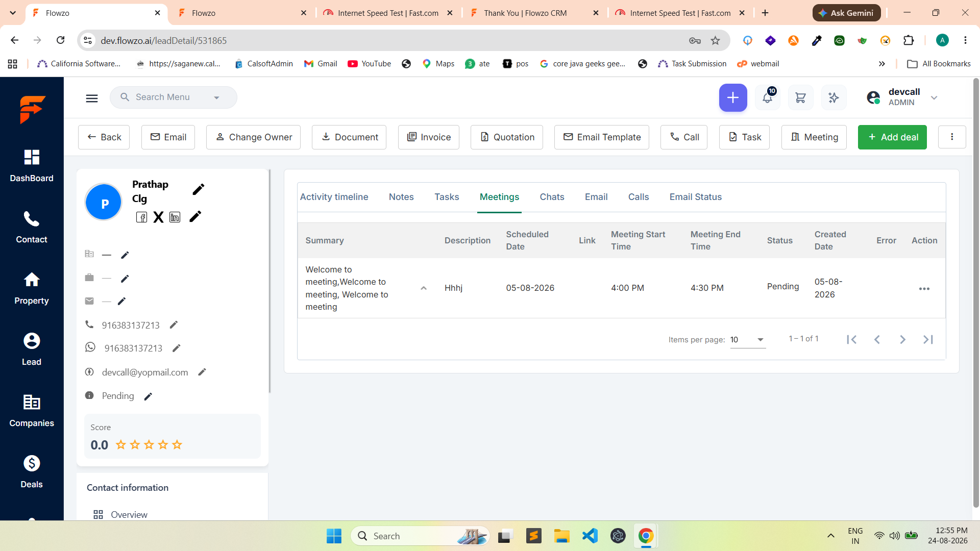
Task: Click the Invoice button
Action: tap(429, 137)
